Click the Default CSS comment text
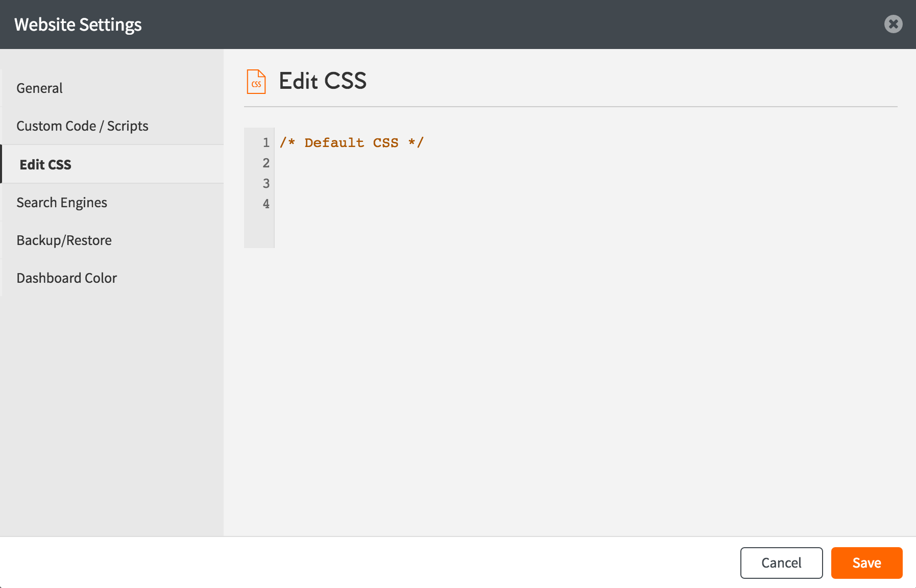This screenshot has height=588, width=916. click(x=351, y=143)
